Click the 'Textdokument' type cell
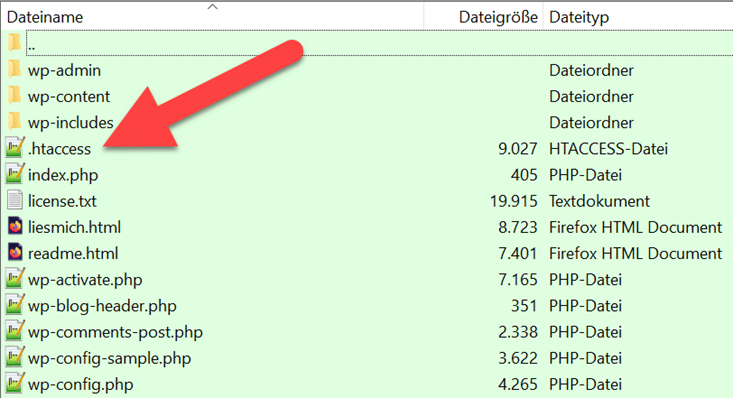Screen dimensions: 733x398 click(599, 201)
